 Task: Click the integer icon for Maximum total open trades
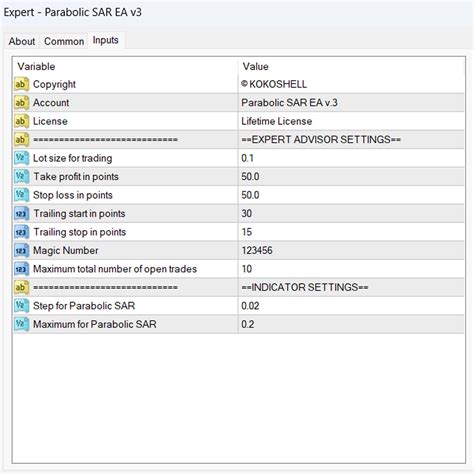[x=21, y=269]
